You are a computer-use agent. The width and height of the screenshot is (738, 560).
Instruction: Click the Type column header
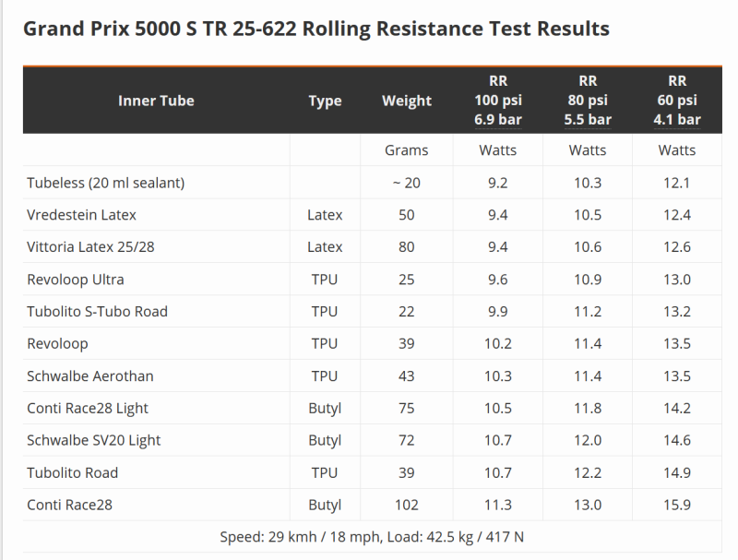[x=325, y=101]
